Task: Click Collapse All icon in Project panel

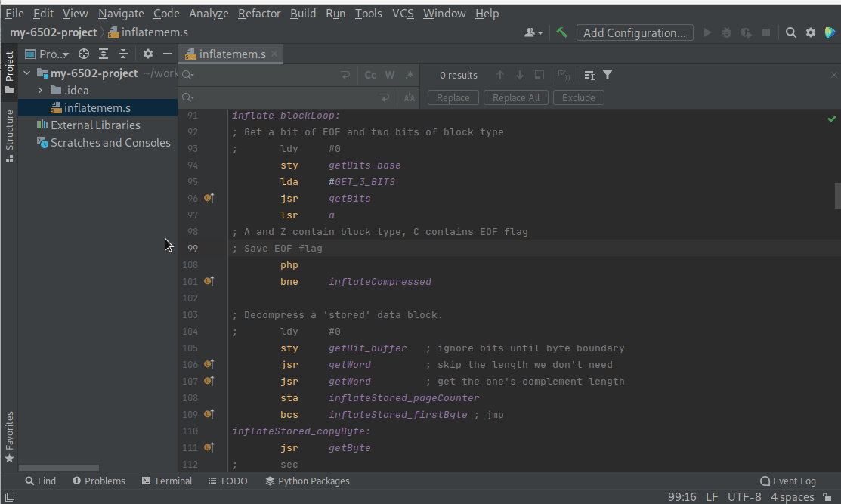Action: point(122,54)
